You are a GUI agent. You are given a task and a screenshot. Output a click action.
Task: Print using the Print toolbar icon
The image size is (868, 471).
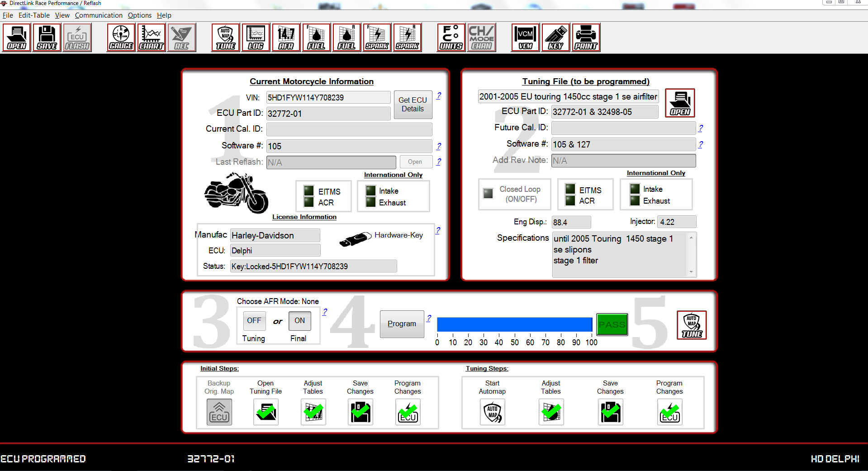[x=586, y=38]
